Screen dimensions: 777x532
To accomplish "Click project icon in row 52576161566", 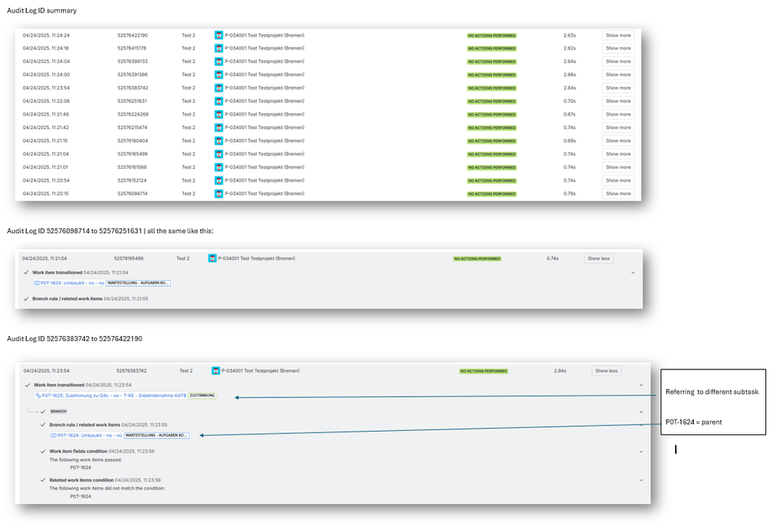I will 219,167.
